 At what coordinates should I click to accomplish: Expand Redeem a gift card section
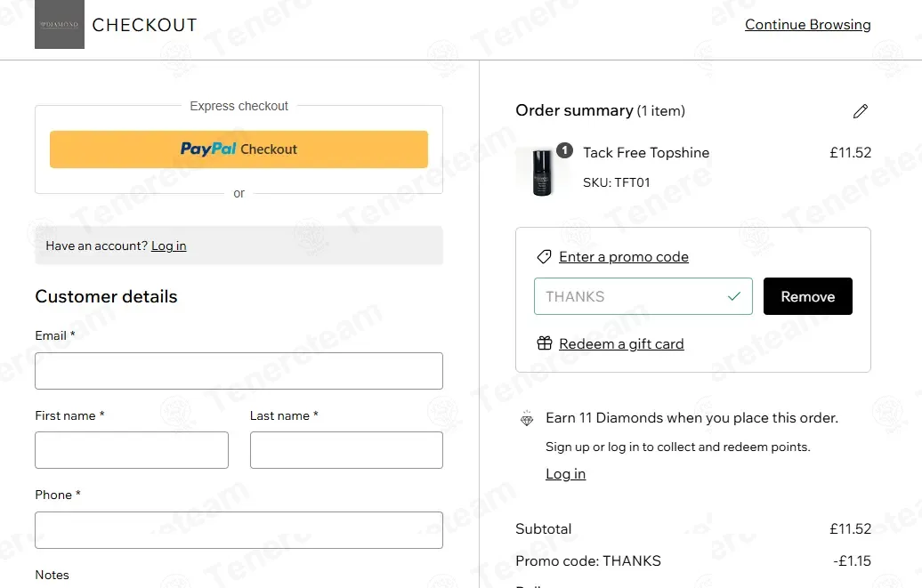pyautogui.click(x=621, y=344)
